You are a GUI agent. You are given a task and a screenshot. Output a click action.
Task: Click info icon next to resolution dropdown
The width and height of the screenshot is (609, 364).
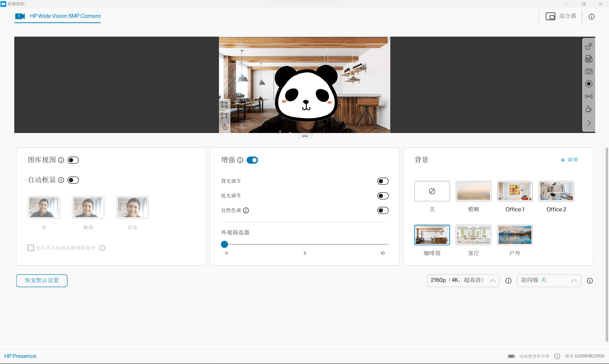click(508, 281)
